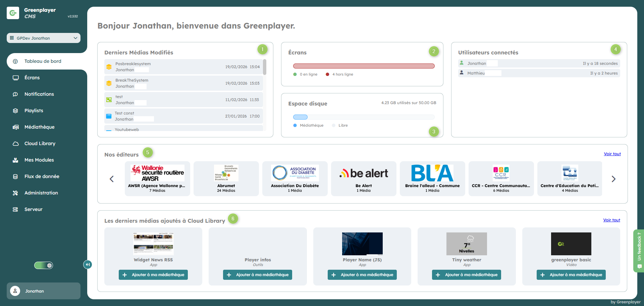Image resolution: width=644 pixels, height=306 pixels.
Task: Click the Espace disque usage bar
Action: pyautogui.click(x=364, y=117)
